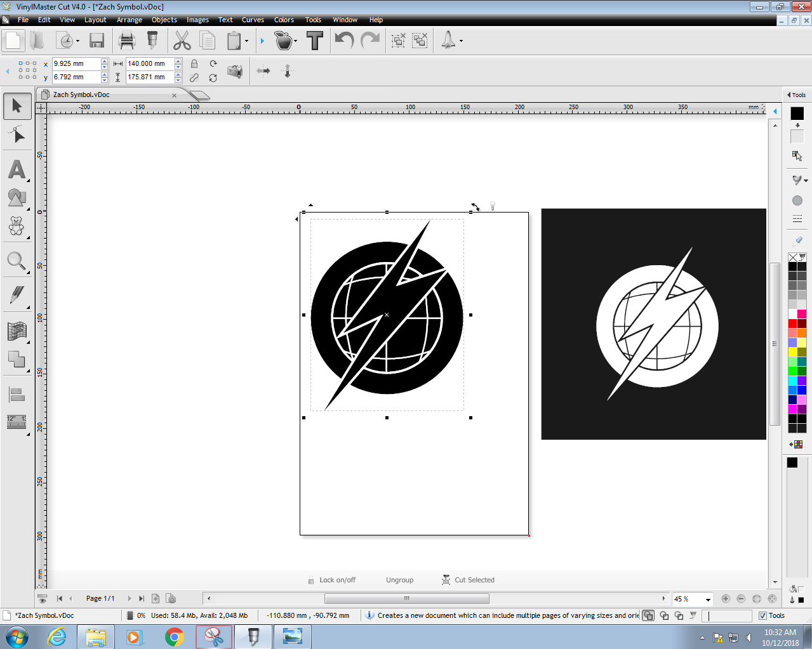Toggle Lock on/off for selection
The image size is (812, 649).
[x=332, y=580]
